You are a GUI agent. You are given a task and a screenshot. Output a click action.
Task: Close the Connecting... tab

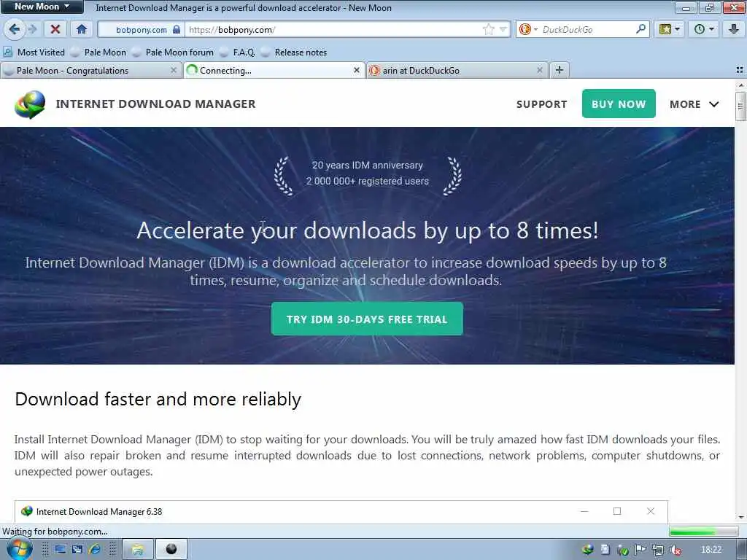356,71
